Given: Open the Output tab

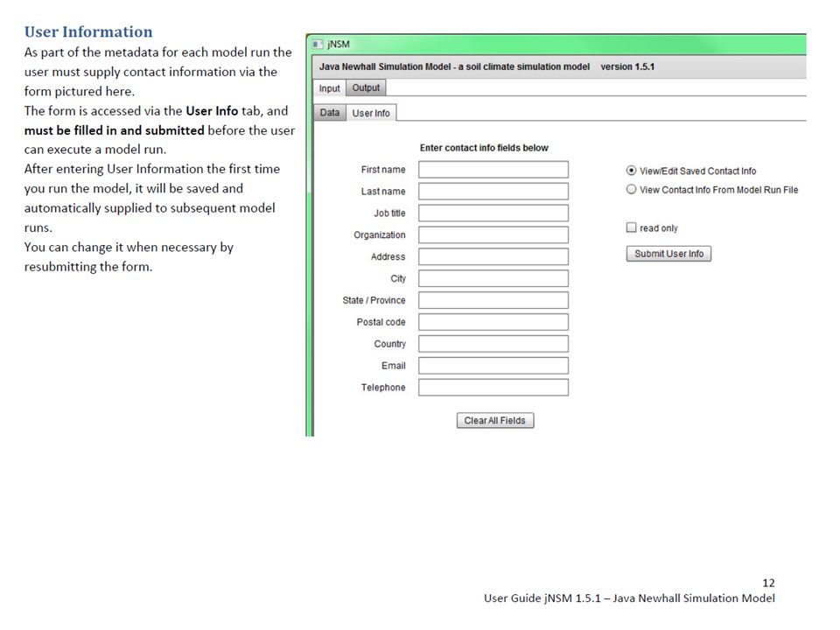Looking at the screenshot, I should [x=366, y=87].
